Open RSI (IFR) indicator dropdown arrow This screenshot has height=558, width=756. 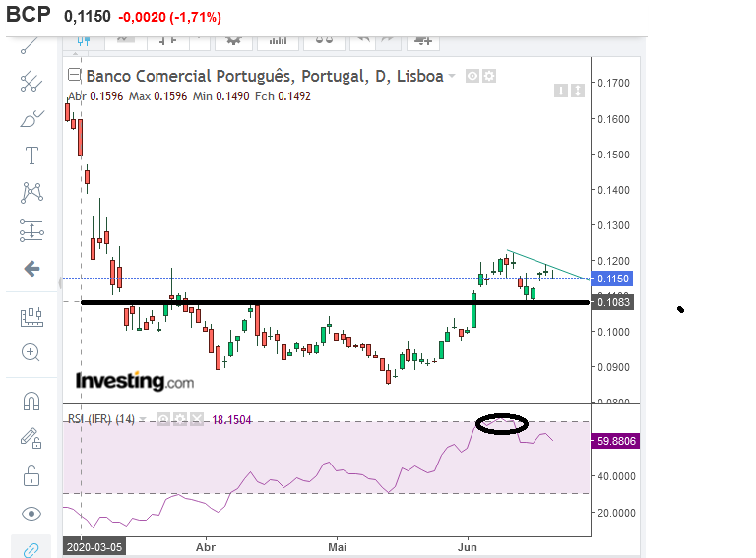click(143, 419)
